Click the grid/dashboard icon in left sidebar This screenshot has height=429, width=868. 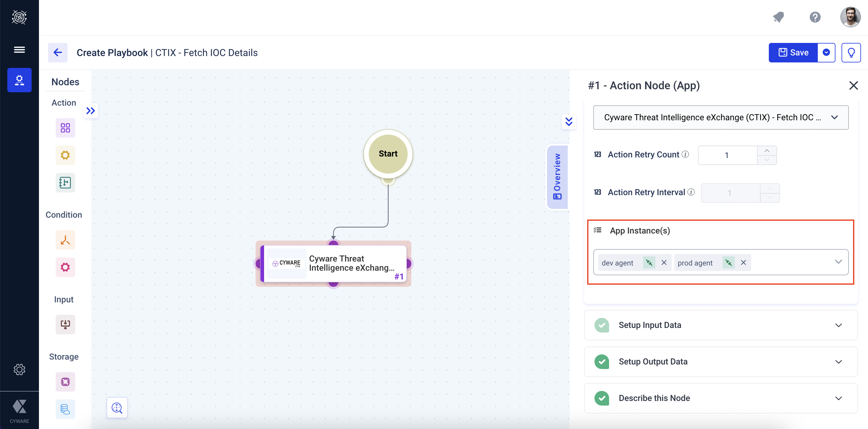coord(65,128)
